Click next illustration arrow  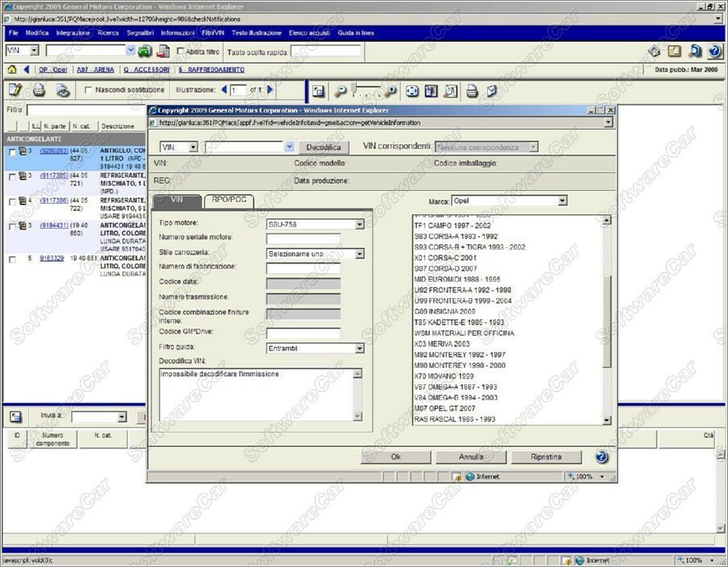(x=271, y=89)
